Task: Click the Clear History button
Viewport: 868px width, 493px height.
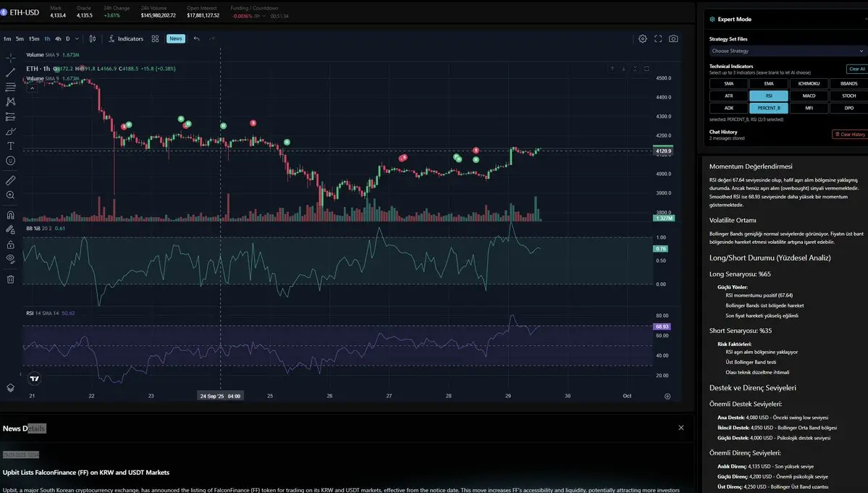Action: point(851,135)
